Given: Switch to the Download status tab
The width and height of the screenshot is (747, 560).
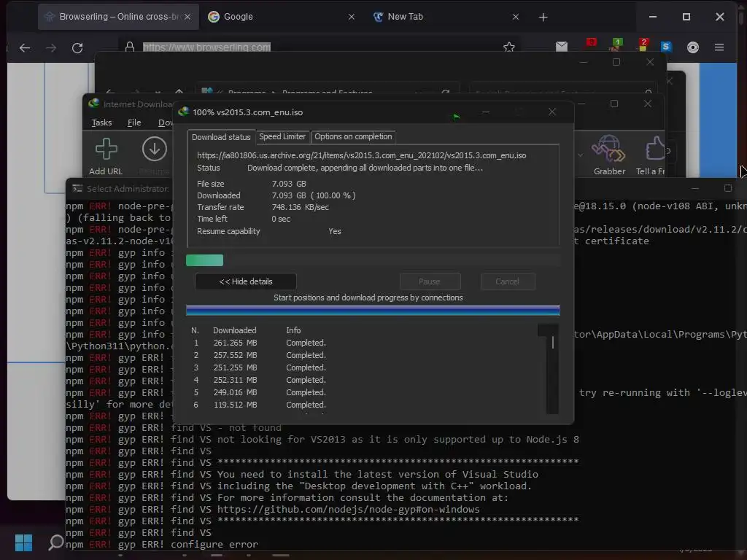Looking at the screenshot, I should pyautogui.click(x=221, y=137).
